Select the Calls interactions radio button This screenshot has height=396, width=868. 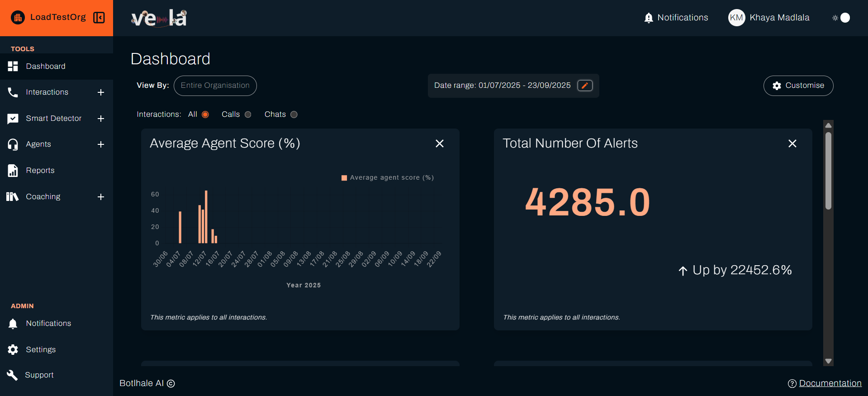248,115
